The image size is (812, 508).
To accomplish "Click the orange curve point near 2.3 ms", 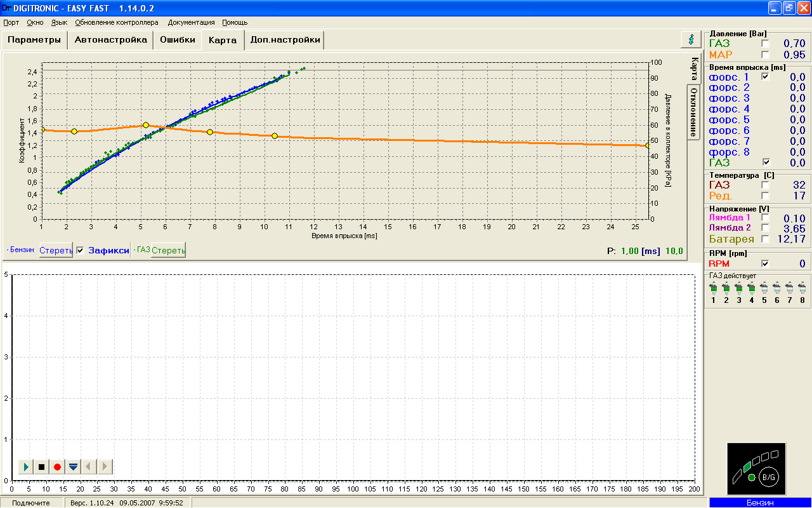I will point(74,131).
